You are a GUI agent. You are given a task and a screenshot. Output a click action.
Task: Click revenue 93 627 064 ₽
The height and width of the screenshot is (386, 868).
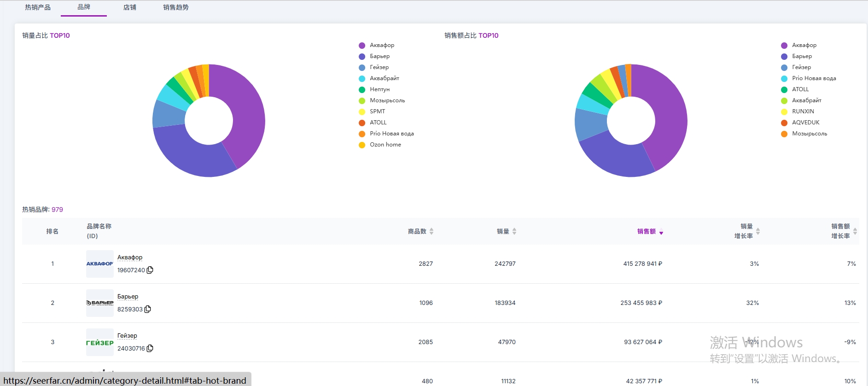click(x=643, y=342)
